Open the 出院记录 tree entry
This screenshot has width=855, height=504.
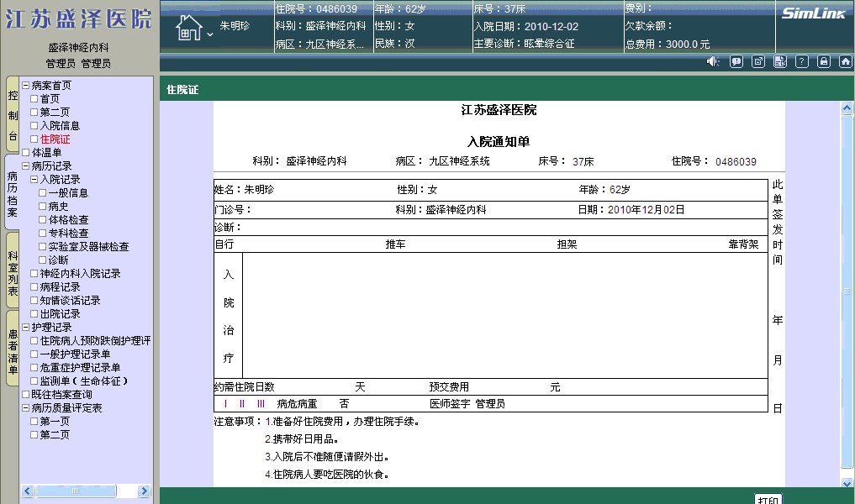pos(60,314)
